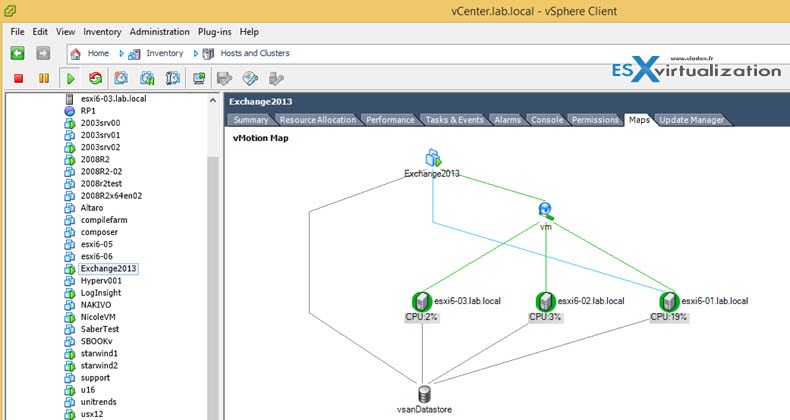
Task: Select Exchange2013 in the inventory tree
Action: click(108, 268)
